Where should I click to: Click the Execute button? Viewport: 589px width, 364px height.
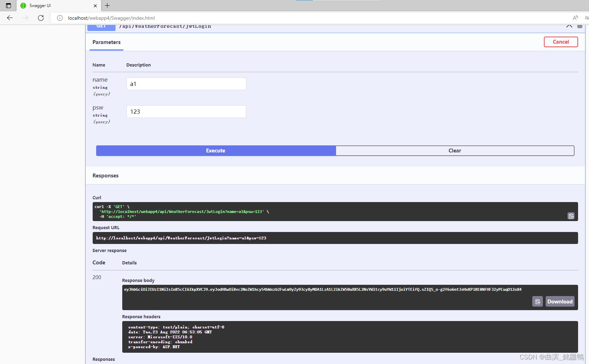(x=216, y=151)
